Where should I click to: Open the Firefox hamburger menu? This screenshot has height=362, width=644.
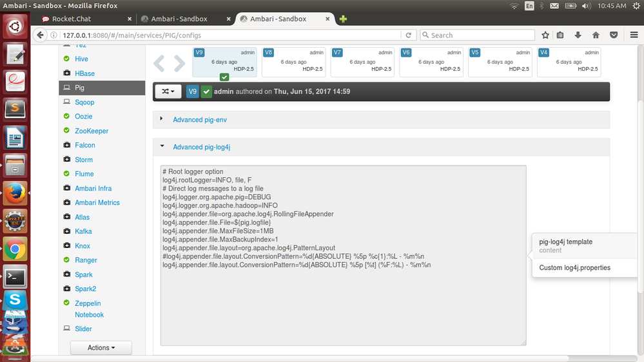[x=634, y=35]
